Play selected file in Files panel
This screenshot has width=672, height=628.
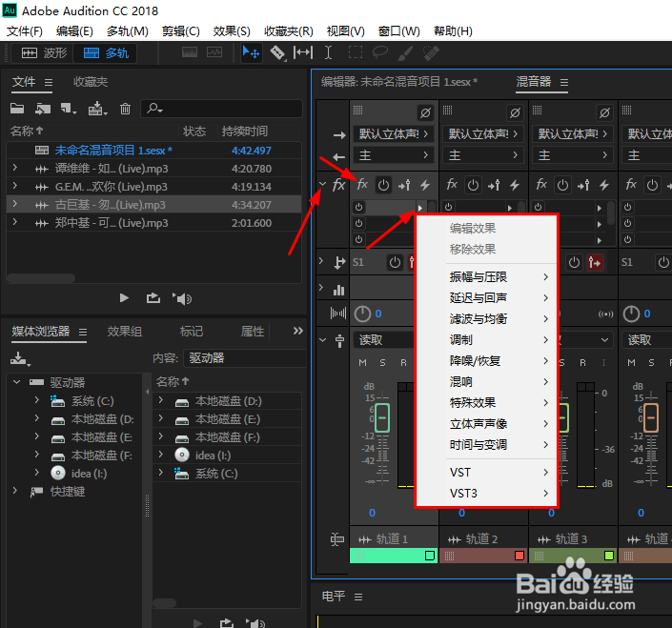click(124, 297)
